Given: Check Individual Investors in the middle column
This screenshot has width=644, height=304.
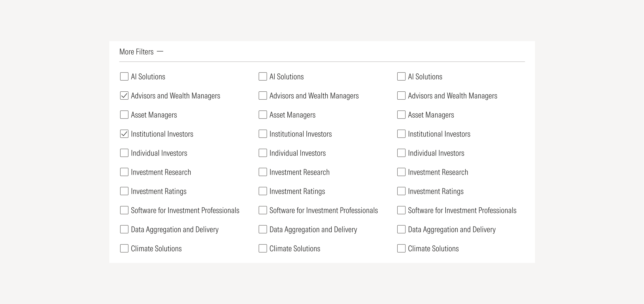Looking at the screenshot, I should pos(263,153).
